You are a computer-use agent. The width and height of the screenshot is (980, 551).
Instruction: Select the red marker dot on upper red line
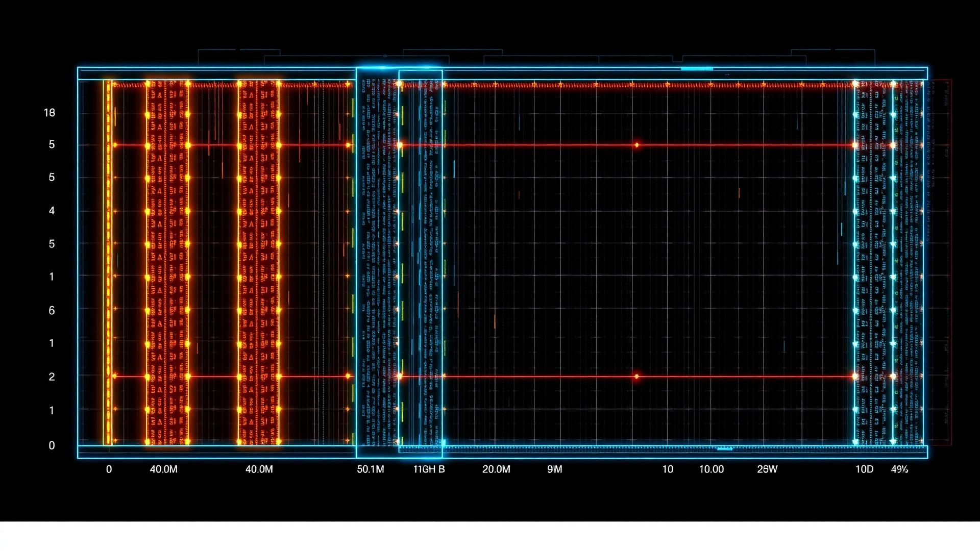point(636,145)
